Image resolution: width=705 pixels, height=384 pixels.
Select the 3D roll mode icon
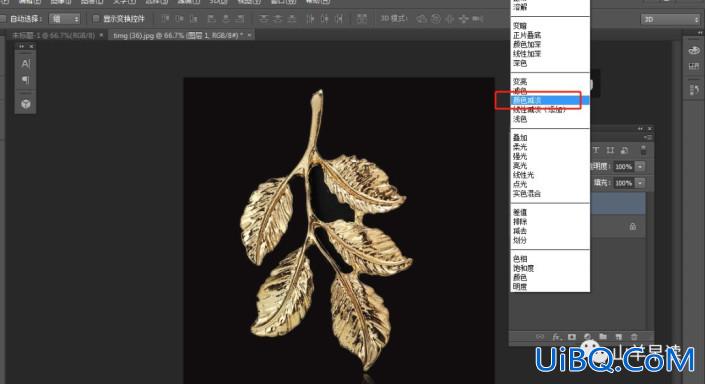436,19
